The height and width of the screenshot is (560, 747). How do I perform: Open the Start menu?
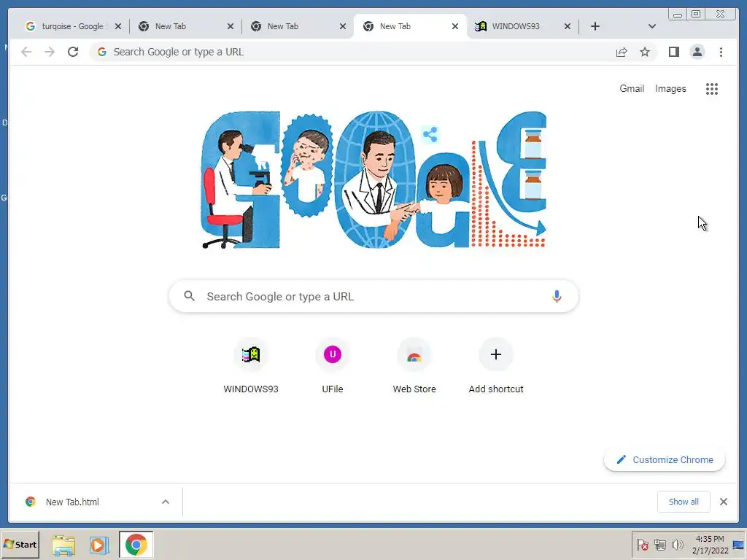(x=20, y=544)
